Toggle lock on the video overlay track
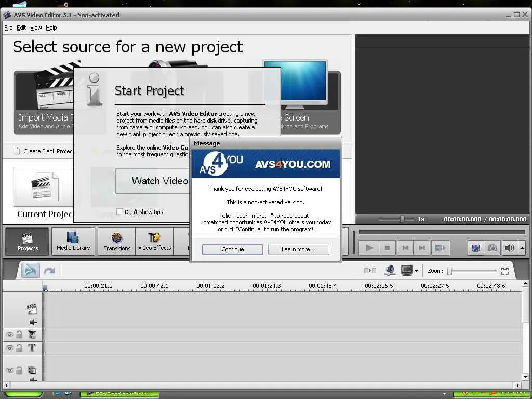The height and width of the screenshot is (399, 532). pos(19,370)
